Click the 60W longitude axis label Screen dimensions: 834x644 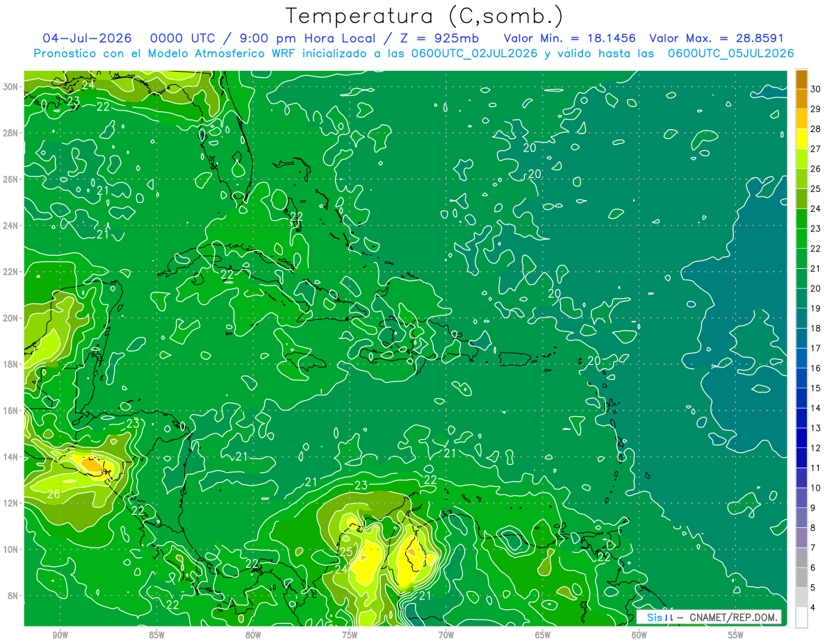pos(639,636)
